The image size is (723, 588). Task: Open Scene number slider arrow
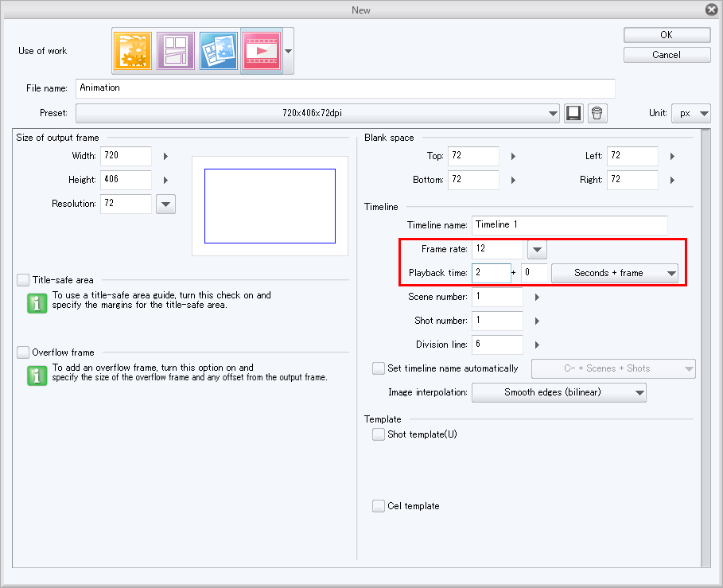(537, 298)
